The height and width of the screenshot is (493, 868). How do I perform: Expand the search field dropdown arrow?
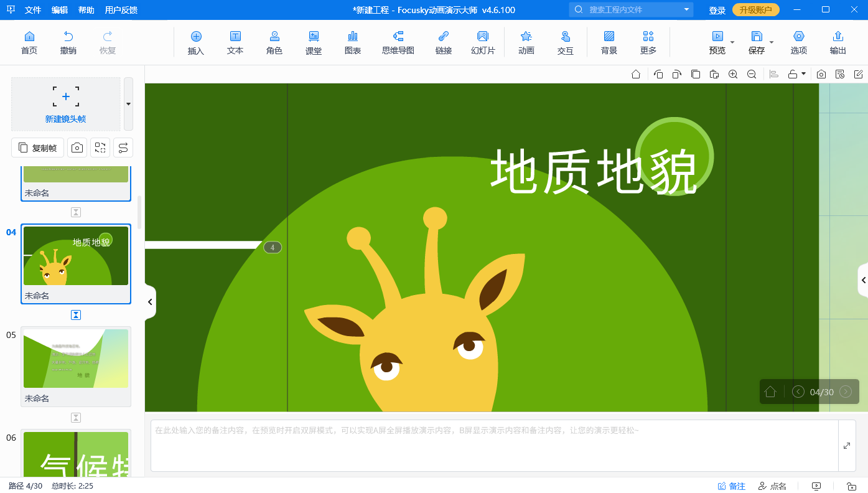click(687, 9)
